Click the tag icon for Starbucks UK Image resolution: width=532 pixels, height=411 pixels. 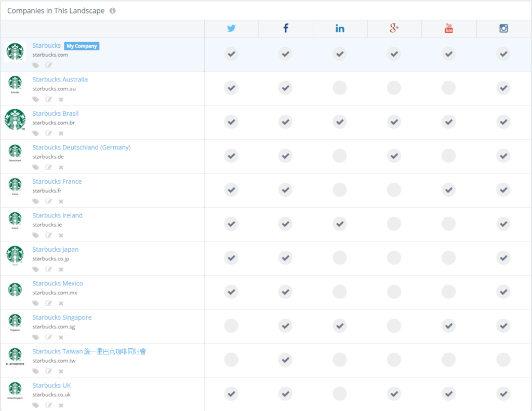[36, 405]
